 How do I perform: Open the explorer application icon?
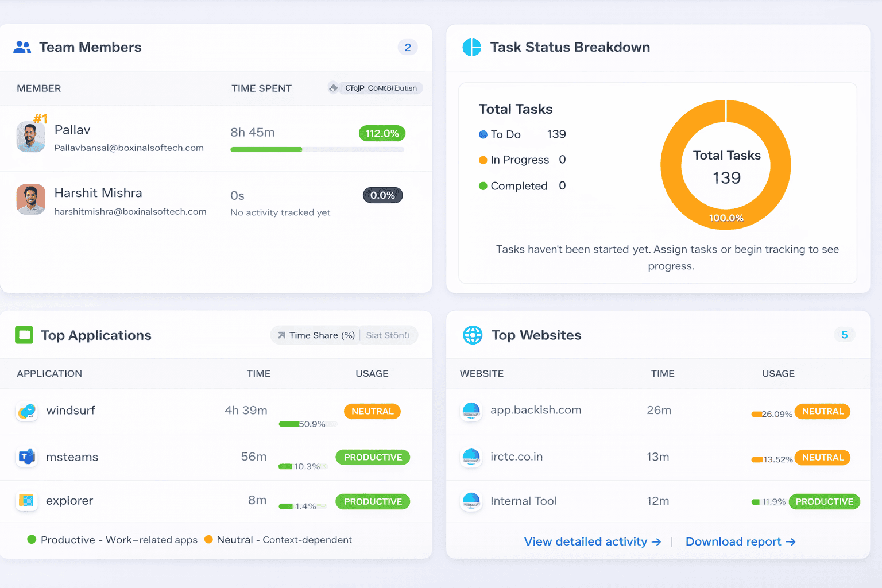[26, 501]
